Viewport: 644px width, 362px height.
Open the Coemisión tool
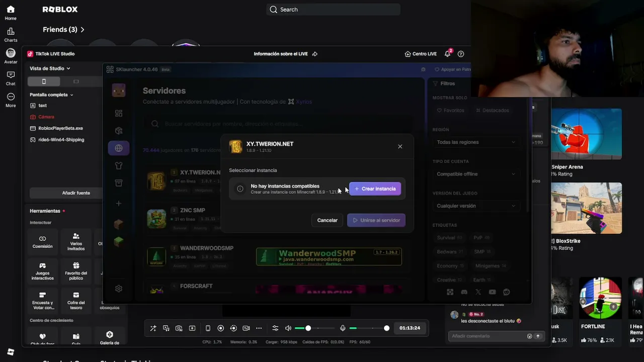[42, 242]
